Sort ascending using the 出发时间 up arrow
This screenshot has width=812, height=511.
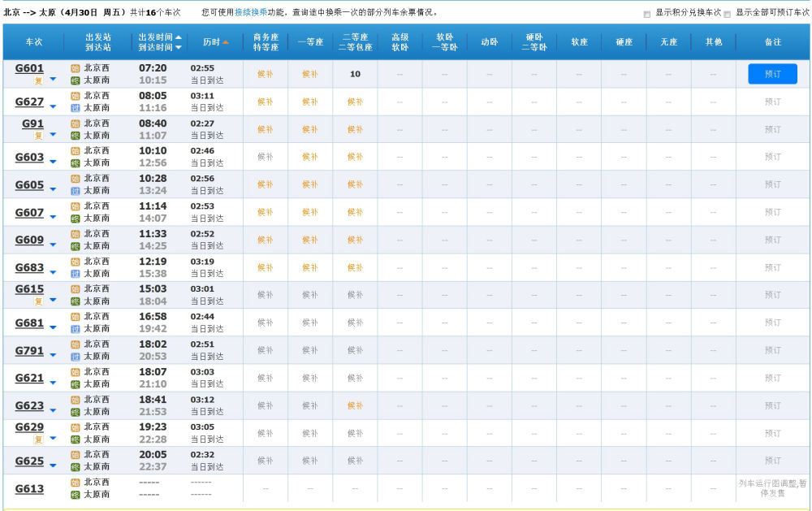coord(179,37)
